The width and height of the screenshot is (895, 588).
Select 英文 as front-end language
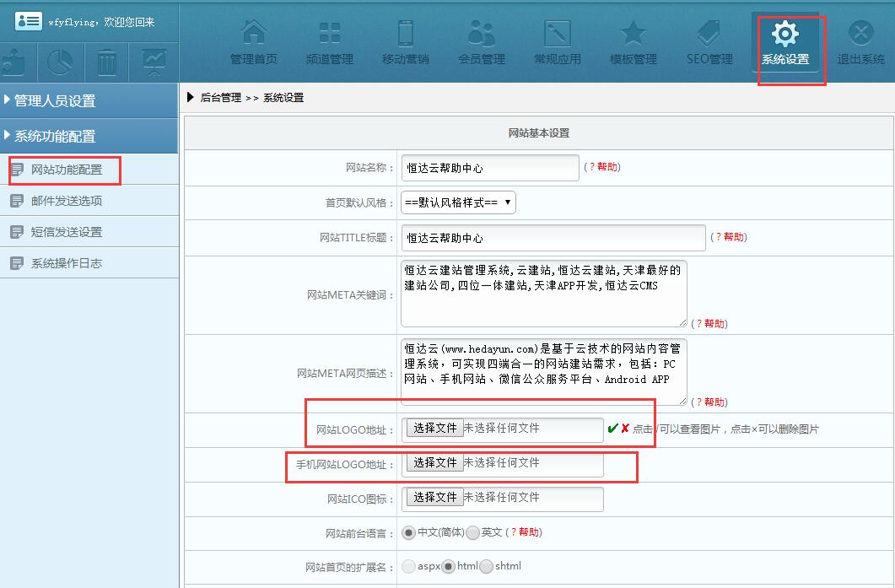[473, 532]
